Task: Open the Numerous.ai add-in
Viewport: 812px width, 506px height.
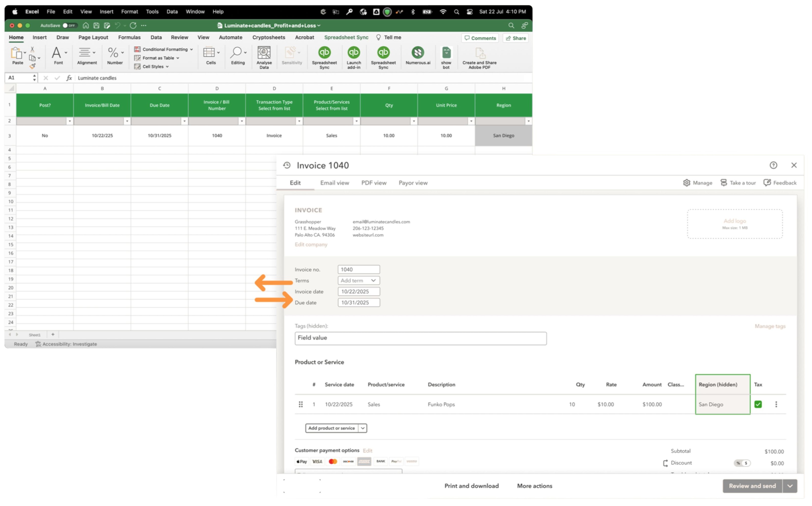Action: pyautogui.click(x=417, y=53)
